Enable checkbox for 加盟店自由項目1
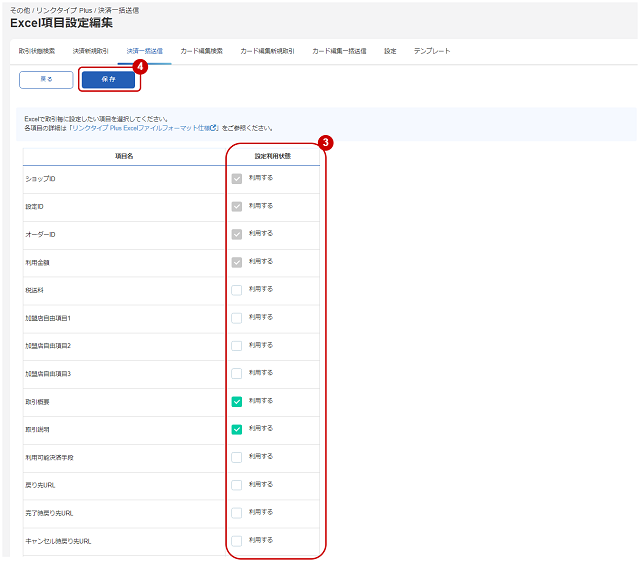Screen dimensions: 640x562 tap(237, 318)
